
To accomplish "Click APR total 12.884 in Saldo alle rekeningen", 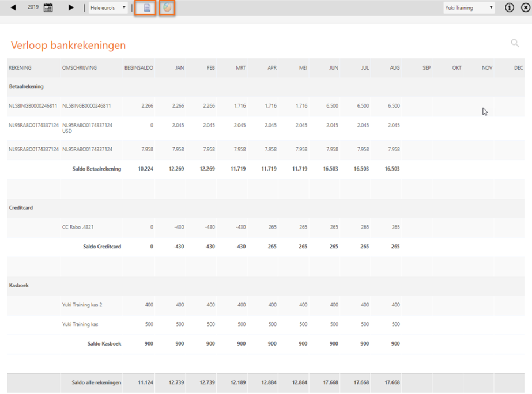I will pos(269,382).
